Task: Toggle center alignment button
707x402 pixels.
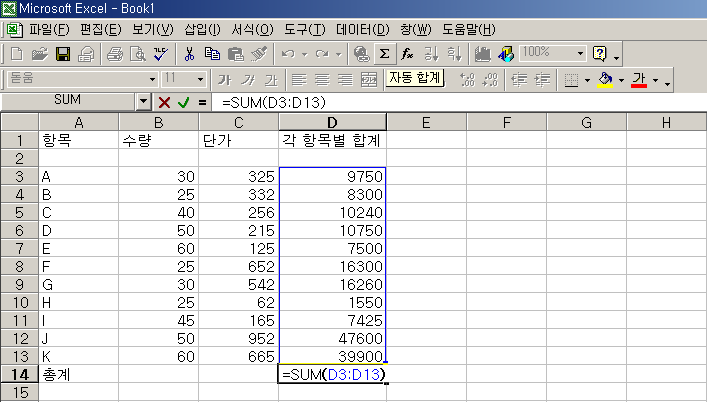Action: (x=322, y=80)
